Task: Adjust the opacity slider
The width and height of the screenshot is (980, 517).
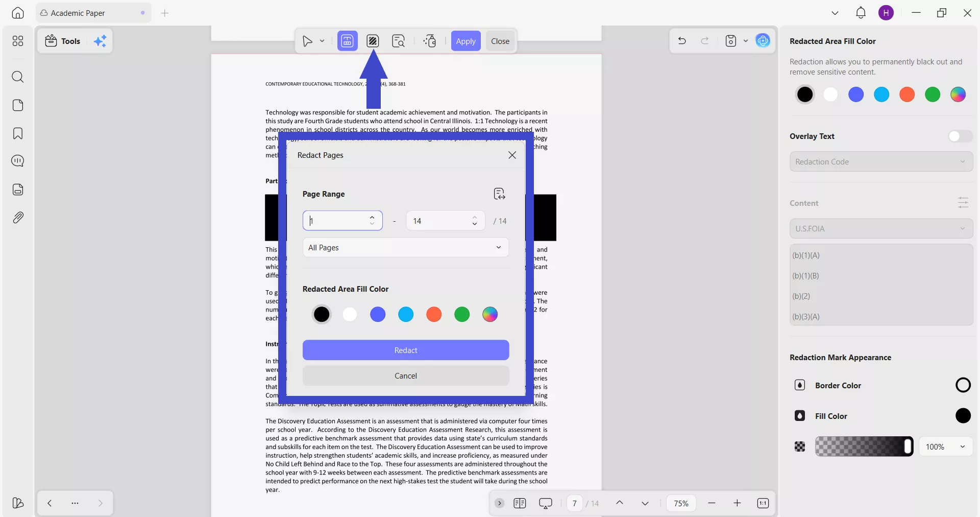Action: click(864, 447)
